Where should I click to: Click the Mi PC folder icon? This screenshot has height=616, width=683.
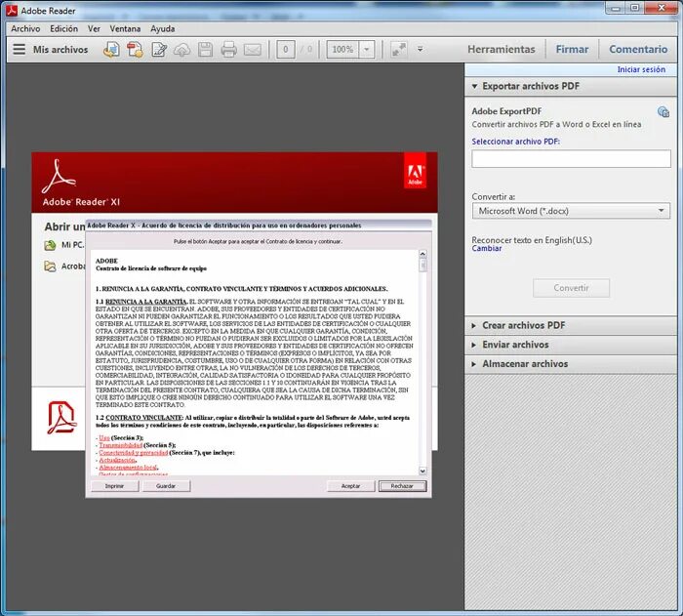click(50, 245)
